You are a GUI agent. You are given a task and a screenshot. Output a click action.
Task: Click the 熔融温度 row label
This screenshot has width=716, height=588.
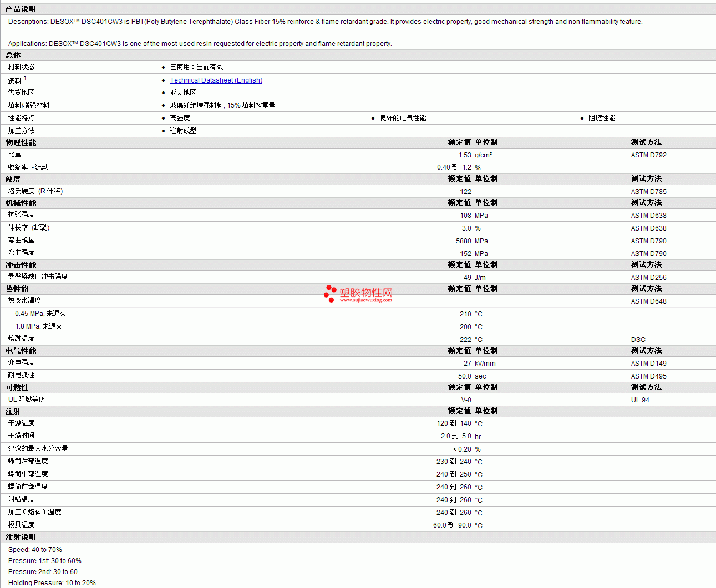(x=21, y=339)
